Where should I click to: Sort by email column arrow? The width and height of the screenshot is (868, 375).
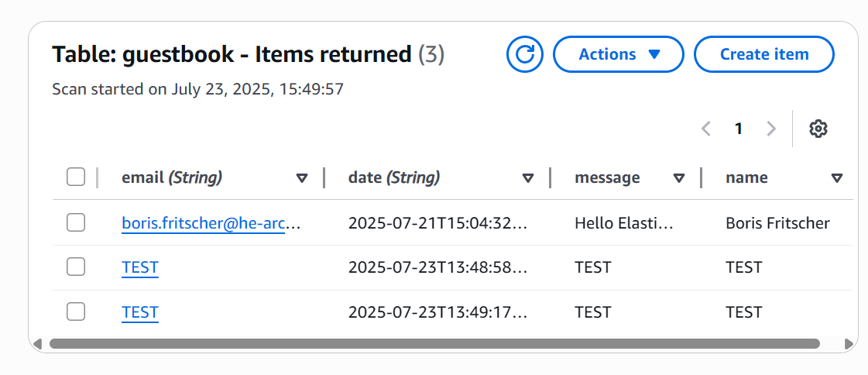(302, 178)
